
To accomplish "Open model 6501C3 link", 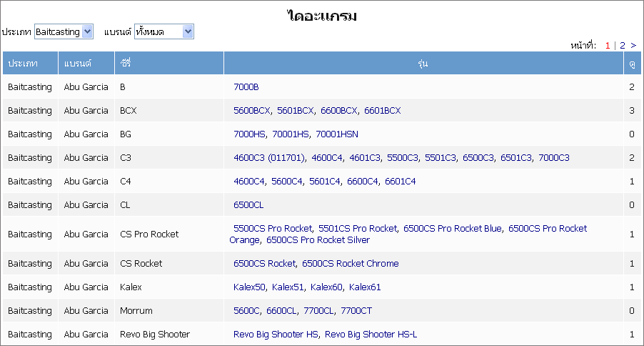I will click(x=516, y=157).
